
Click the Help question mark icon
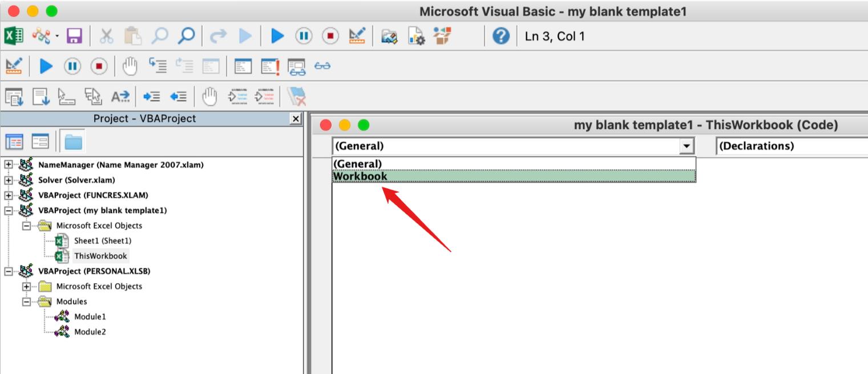click(x=501, y=37)
